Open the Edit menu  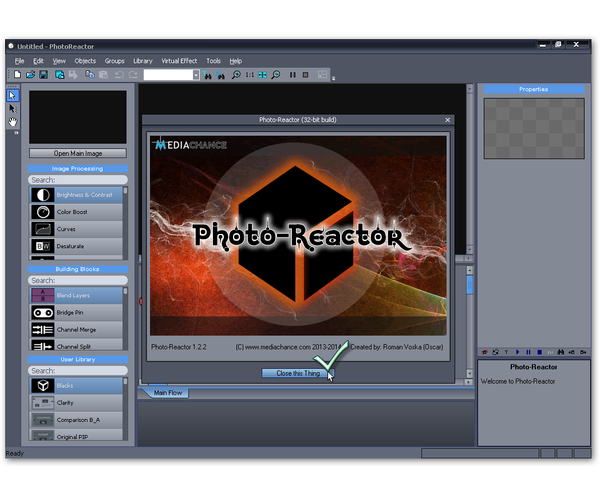click(x=38, y=61)
